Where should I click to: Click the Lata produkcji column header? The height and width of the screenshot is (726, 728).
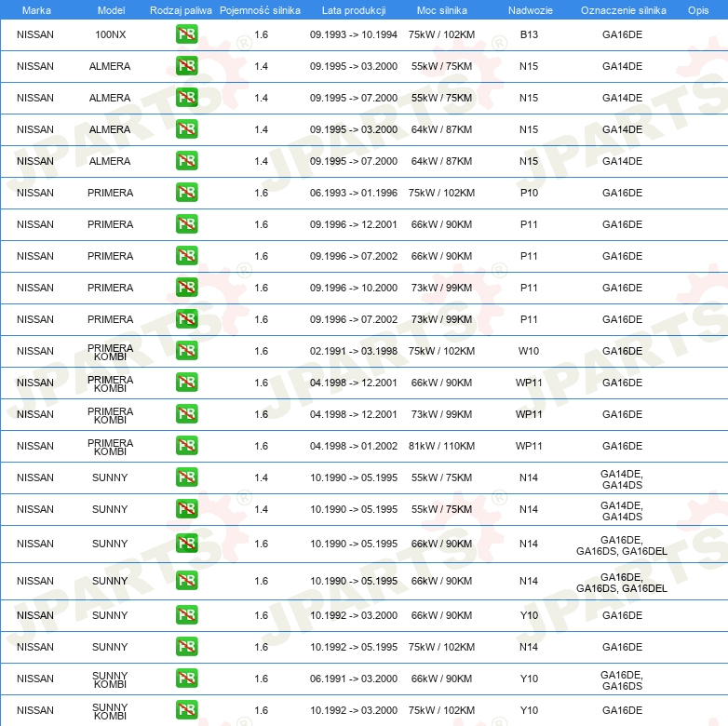[x=354, y=10]
